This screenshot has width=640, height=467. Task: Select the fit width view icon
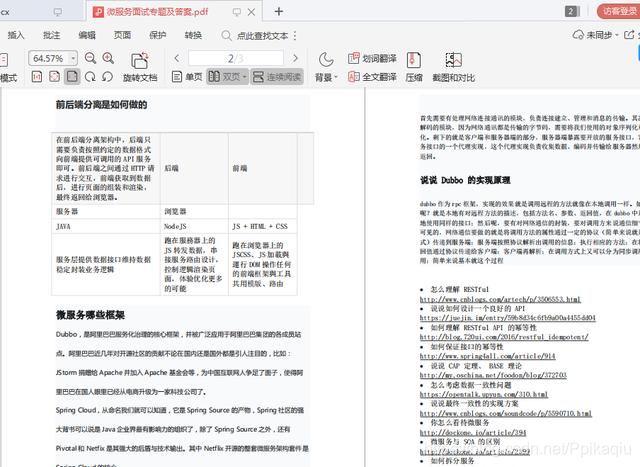coord(54,76)
